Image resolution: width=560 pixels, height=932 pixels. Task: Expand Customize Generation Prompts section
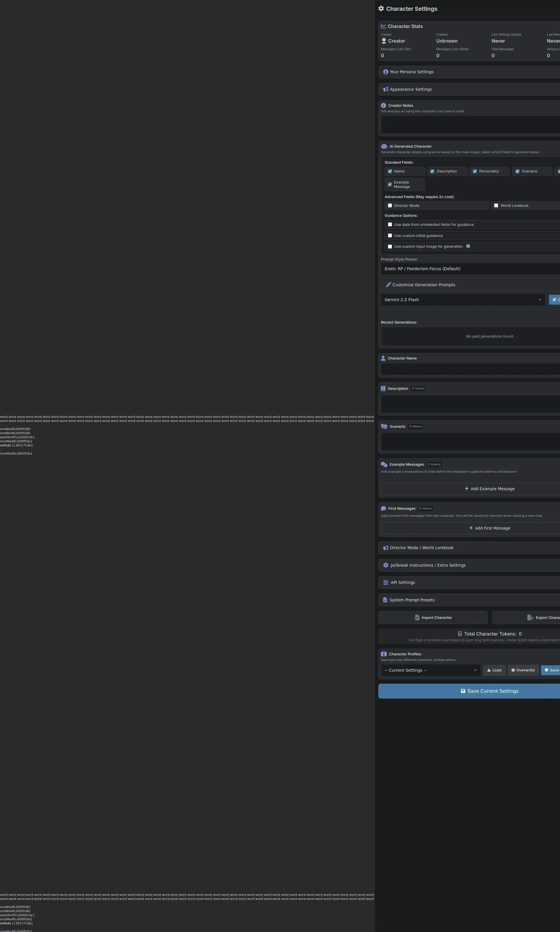(470, 285)
